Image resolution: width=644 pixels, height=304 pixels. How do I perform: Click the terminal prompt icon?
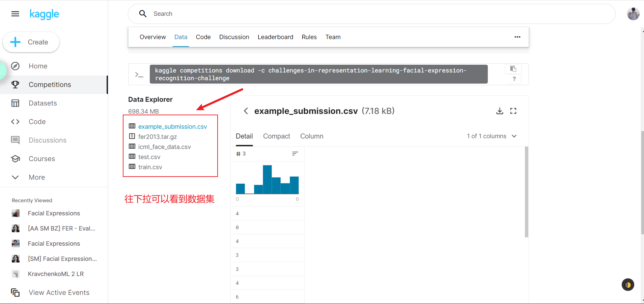139,75
